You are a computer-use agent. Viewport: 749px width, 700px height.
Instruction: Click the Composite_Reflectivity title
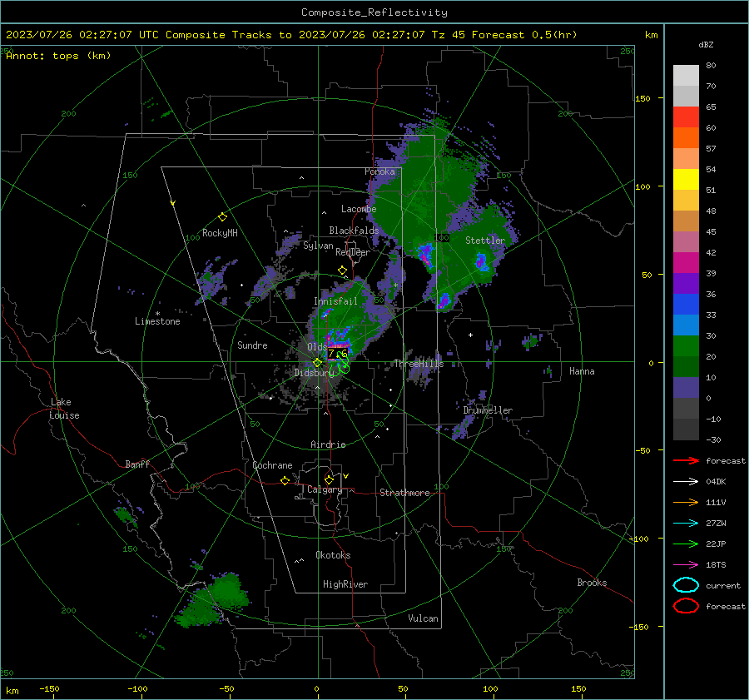click(x=374, y=12)
